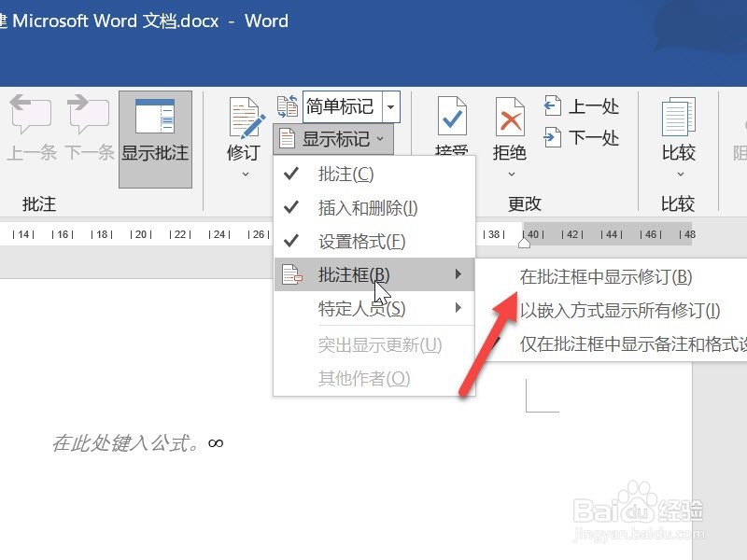Open the 简单标记 combo box arrow
The image size is (747, 560).
pos(390,106)
